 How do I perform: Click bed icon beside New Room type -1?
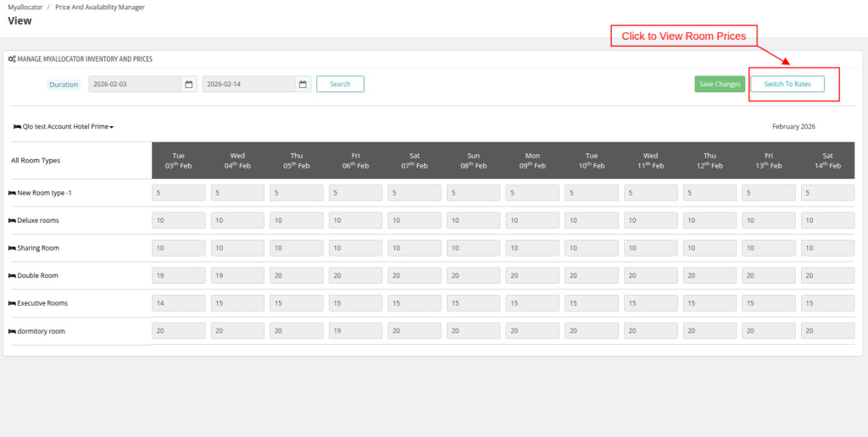pos(12,193)
